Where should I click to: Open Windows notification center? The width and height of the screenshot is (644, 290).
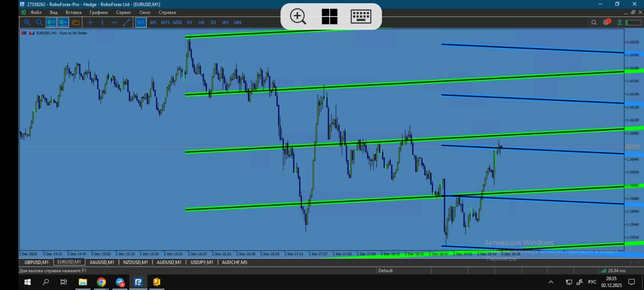click(x=632, y=282)
